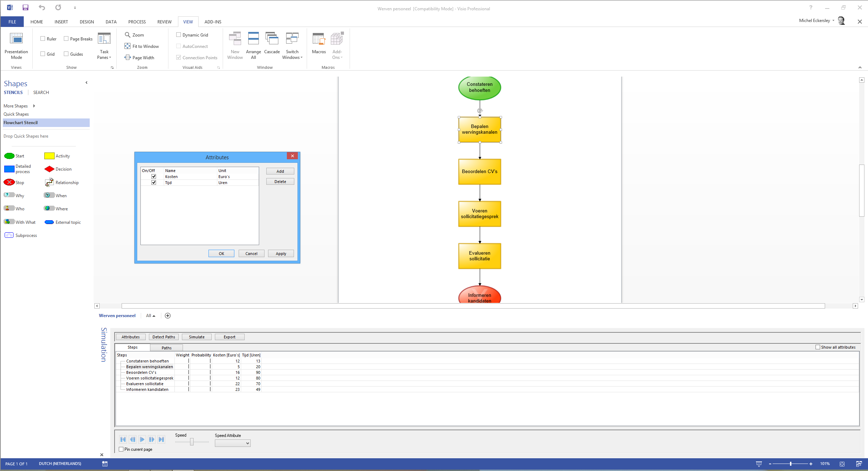The image size is (868, 471).
Task: Uncheck the Kosten attribute checkbox
Action: click(154, 177)
